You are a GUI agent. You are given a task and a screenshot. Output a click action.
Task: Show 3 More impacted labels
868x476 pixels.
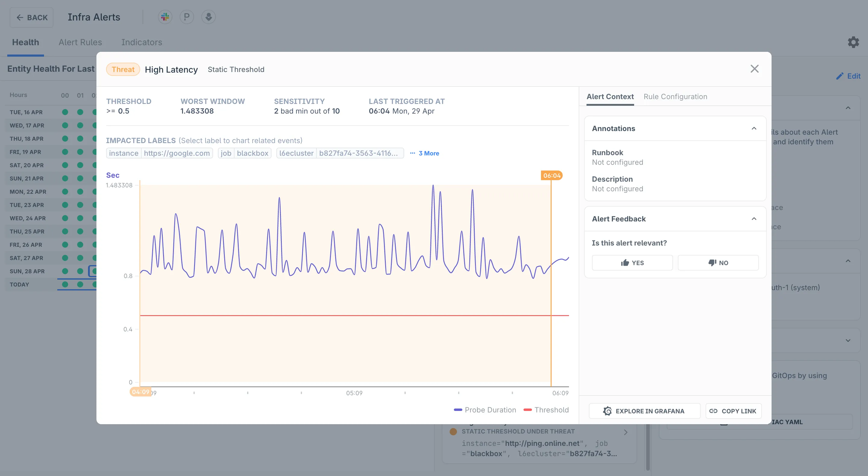[425, 153]
